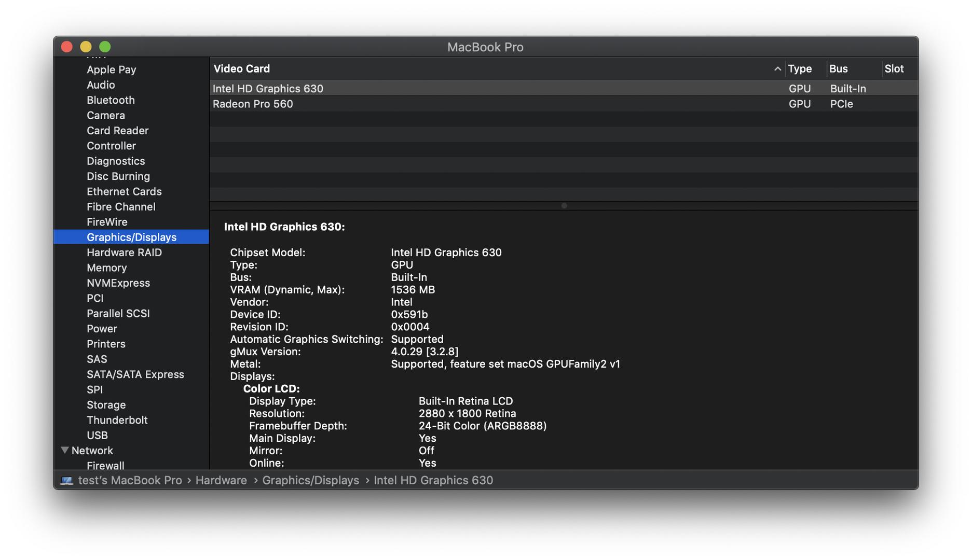
Task: Click the Built-In Retina LCD value
Action: pos(466,401)
